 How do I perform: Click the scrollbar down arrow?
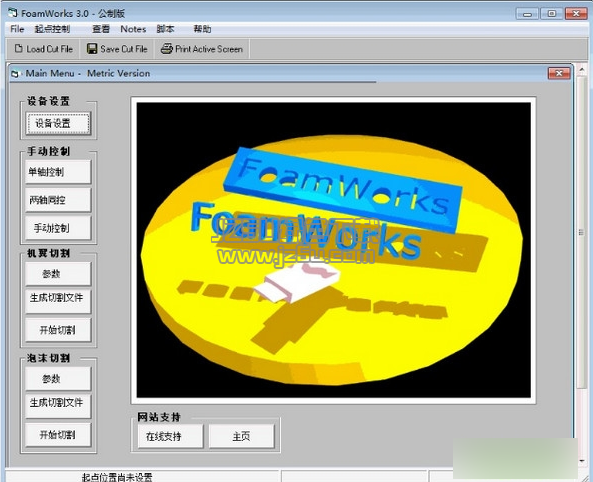click(582, 461)
